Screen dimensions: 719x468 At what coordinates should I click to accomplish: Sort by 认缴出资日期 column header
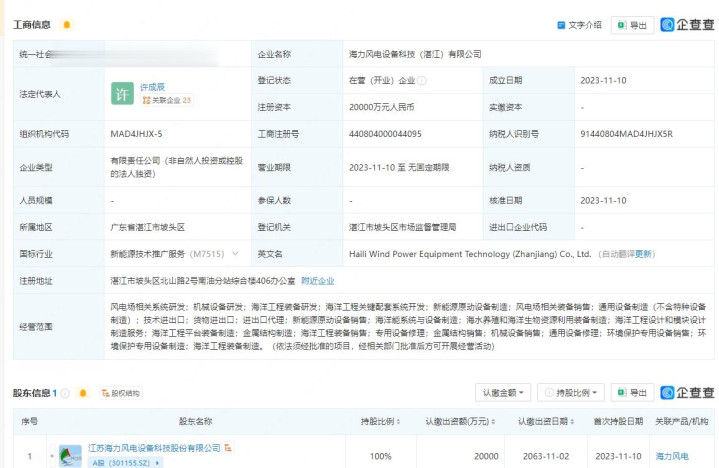point(546,421)
